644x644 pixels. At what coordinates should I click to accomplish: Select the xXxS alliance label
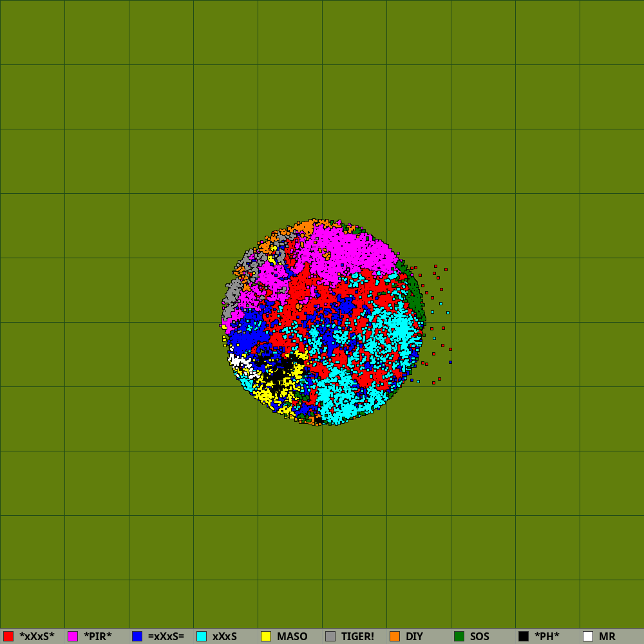[225, 636]
